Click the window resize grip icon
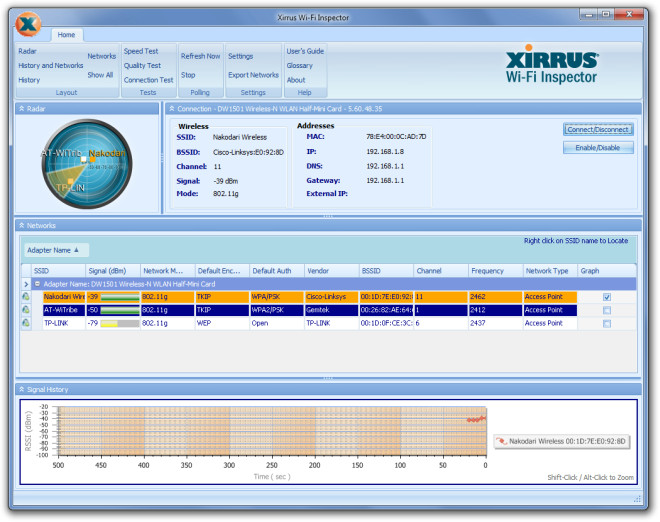Viewport: 660px width, 522px height. tap(637, 499)
